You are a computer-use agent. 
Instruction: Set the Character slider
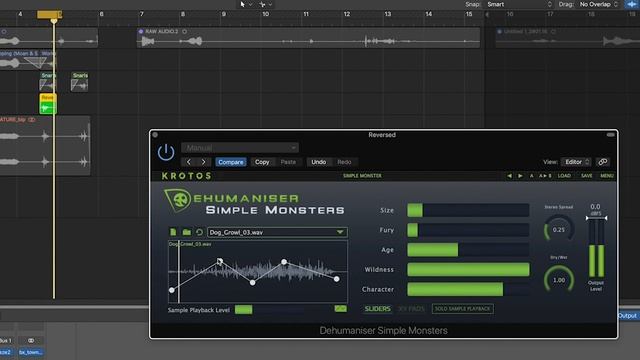[x=468, y=289]
